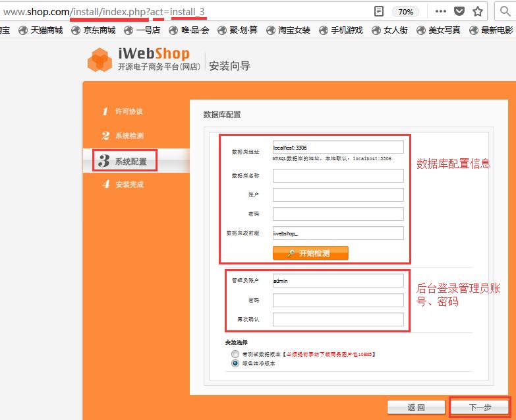This screenshot has height=420, width=516.
Task: Click the MYSQL address hint text
Action: pyautogui.click(x=332, y=159)
